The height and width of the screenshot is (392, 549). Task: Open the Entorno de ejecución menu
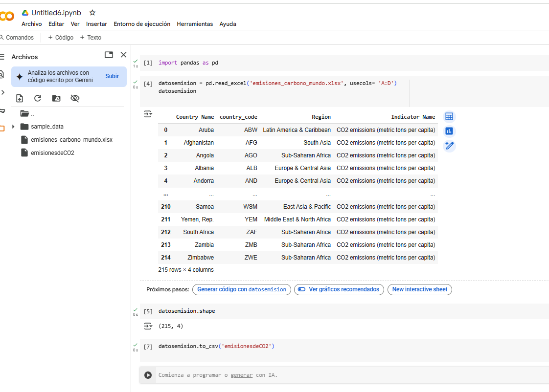[x=142, y=24]
